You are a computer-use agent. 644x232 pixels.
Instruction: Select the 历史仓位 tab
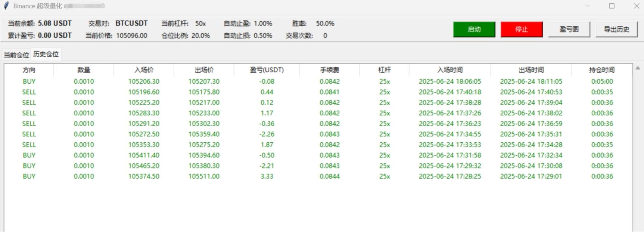(46, 54)
